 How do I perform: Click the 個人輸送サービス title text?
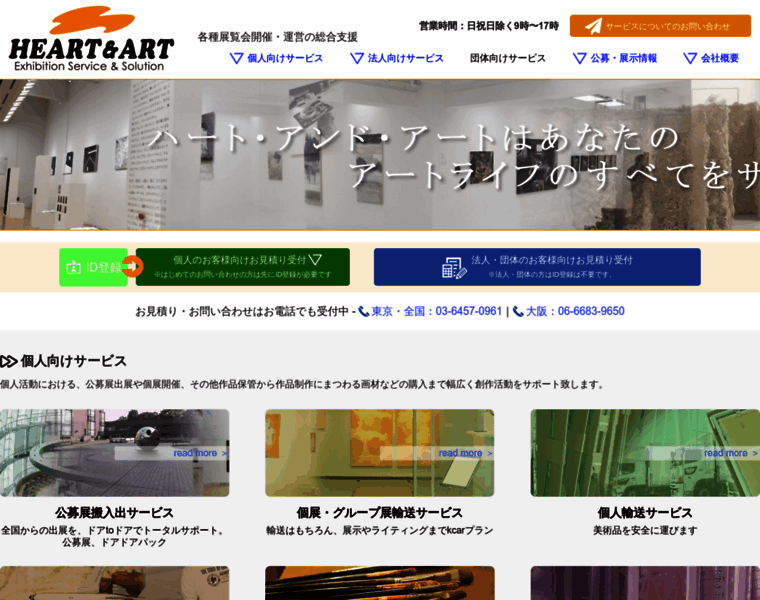click(645, 513)
